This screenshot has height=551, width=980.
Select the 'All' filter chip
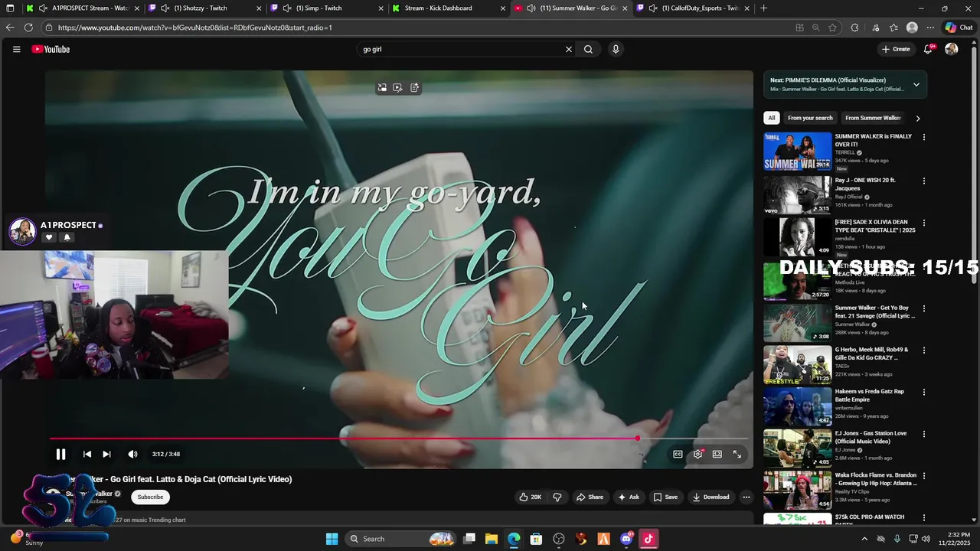(x=771, y=118)
